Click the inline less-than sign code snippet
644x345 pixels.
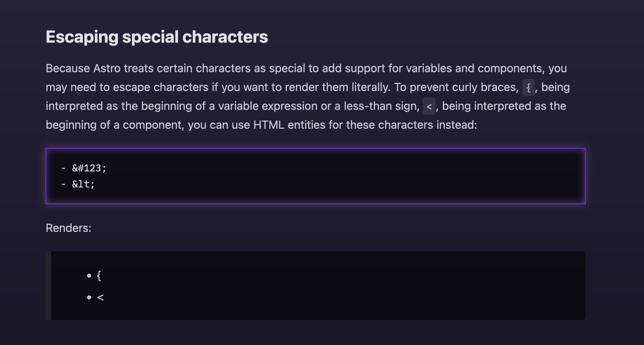tap(429, 107)
